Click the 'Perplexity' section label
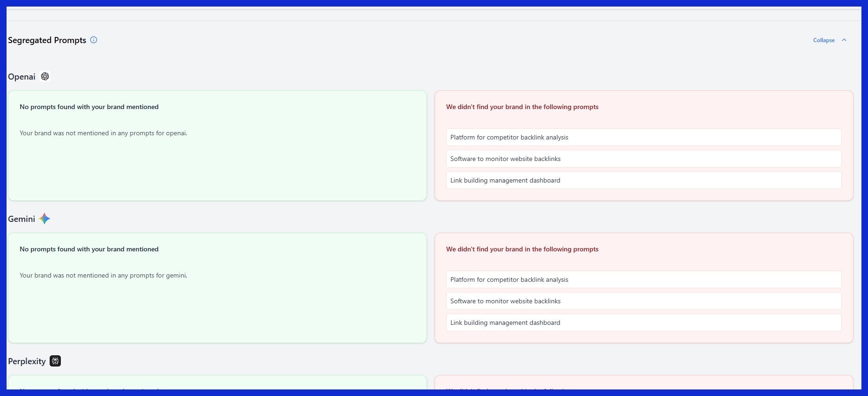This screenshot has height=396, width=868. click(x=27, y=361)
